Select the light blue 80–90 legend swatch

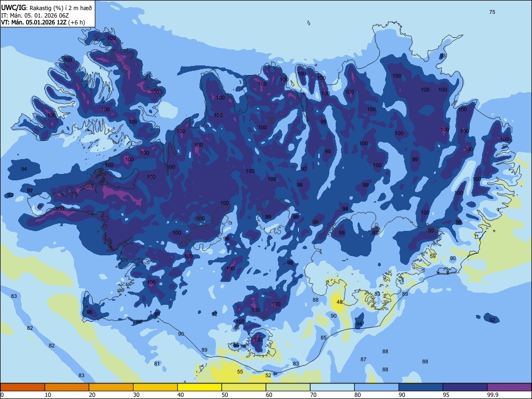377,387
